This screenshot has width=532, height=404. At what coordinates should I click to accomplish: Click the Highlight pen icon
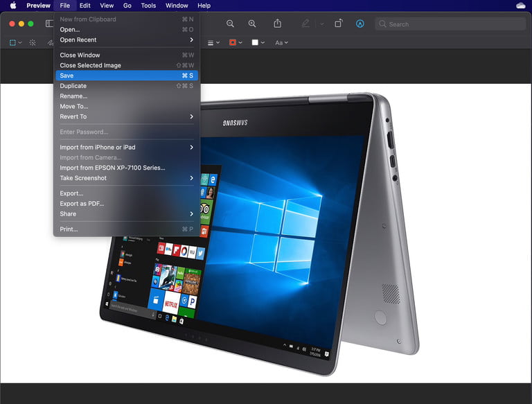[x=305, y=24]
